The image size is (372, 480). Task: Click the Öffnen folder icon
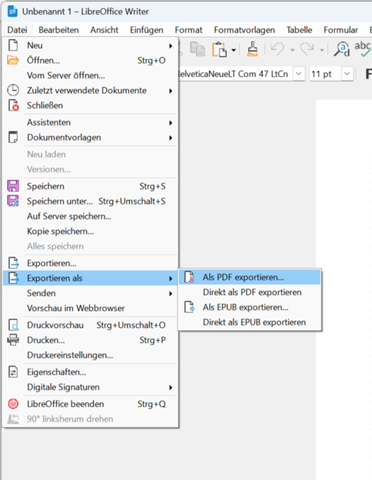13,60
